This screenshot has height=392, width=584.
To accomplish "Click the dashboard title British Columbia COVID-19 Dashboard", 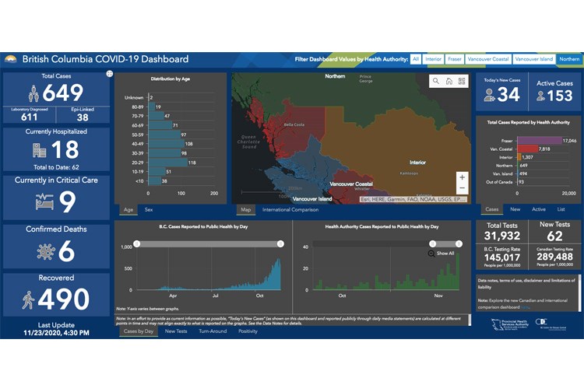I will [x=105, y=59].
